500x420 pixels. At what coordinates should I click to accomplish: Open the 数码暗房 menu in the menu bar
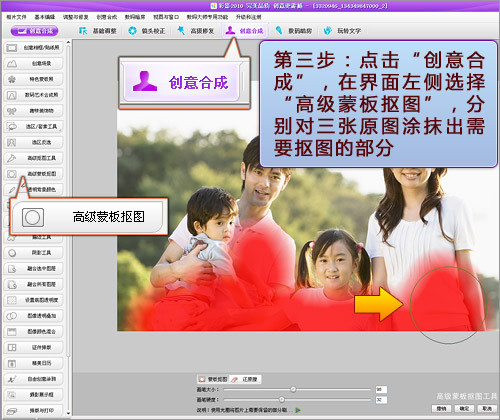click(135, 17)
